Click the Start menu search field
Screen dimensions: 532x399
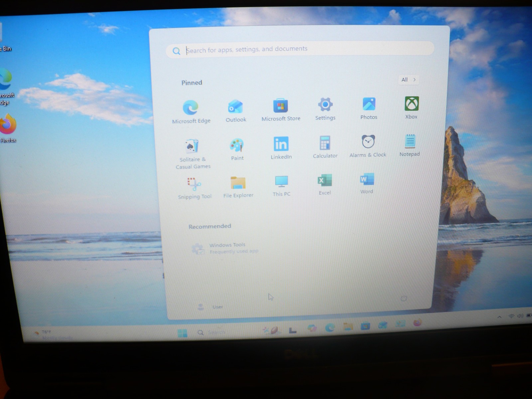click(x=300, y=50)
